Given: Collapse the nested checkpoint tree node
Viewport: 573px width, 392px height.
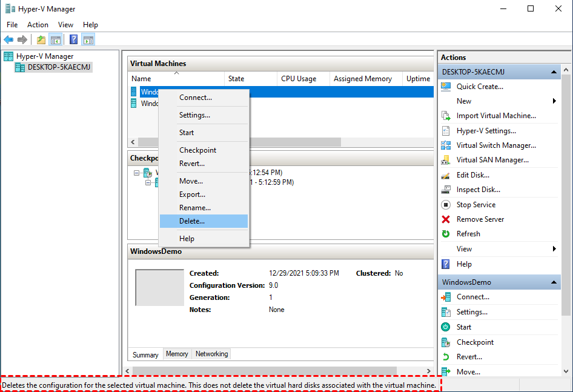Looking at the screenshot, I should [148, 182].
